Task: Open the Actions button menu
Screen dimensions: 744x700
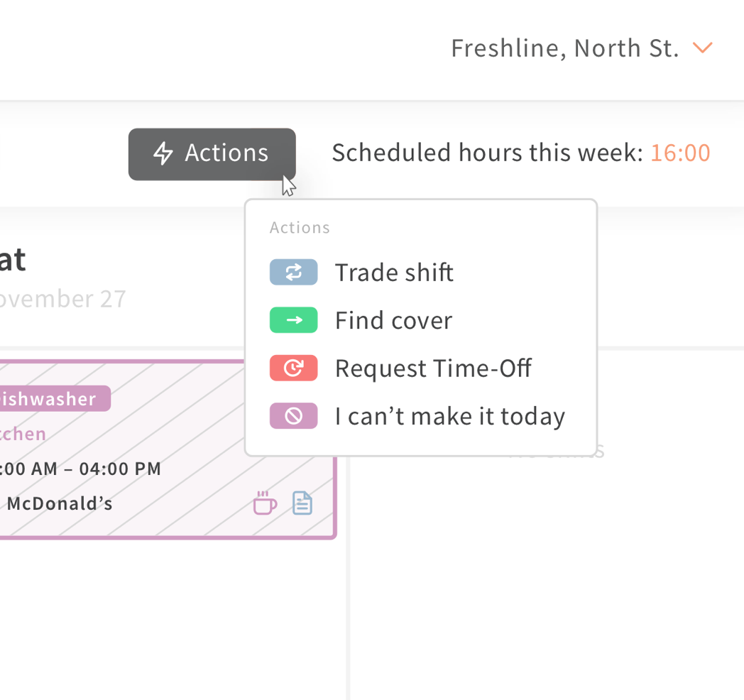Action: (x=212, y=154)
